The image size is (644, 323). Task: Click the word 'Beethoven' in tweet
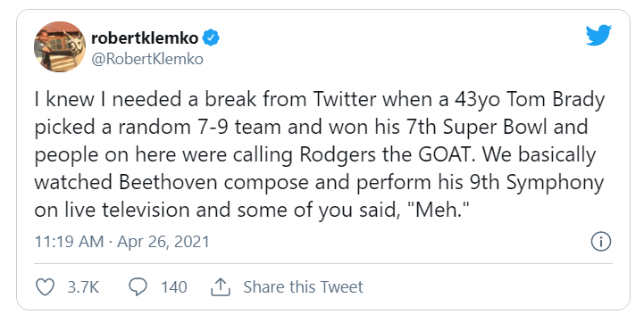pyautogui.click(x=169, y=182)
